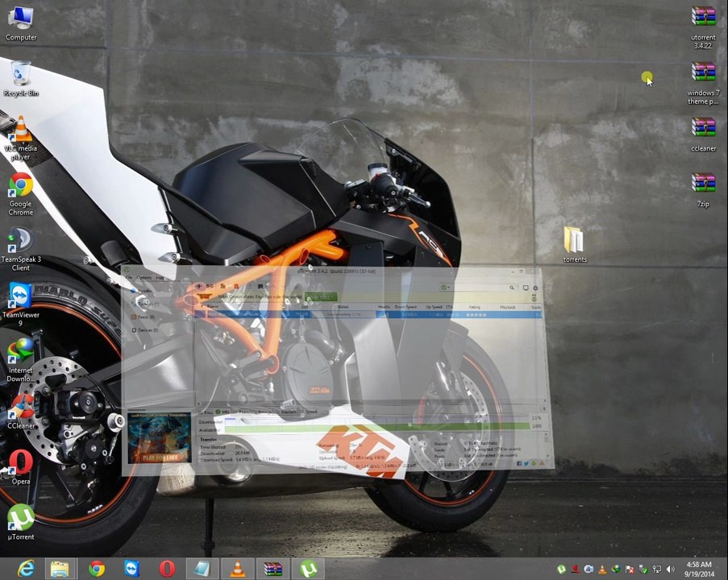Open WinRAR from the taskbar

point(273,569)
